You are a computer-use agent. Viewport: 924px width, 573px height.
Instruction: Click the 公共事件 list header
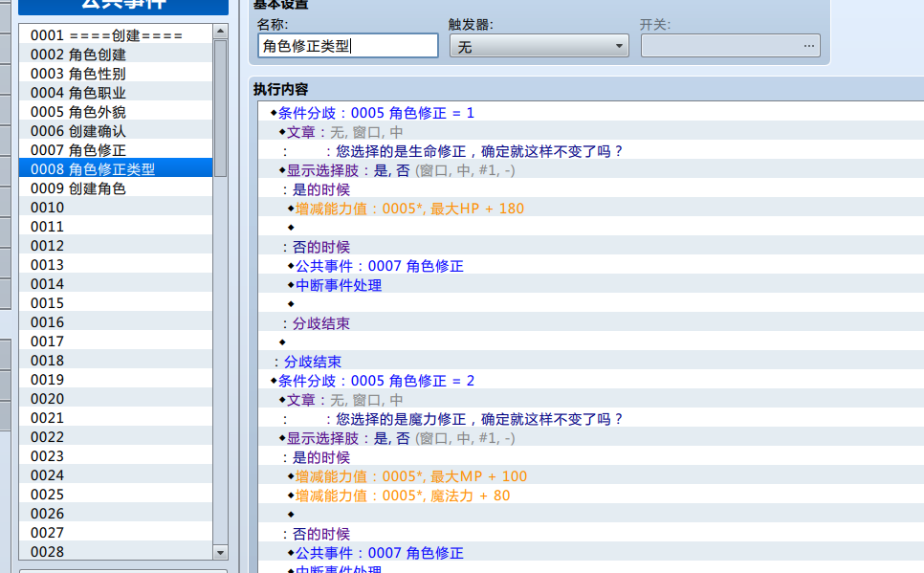click(123, 6)
